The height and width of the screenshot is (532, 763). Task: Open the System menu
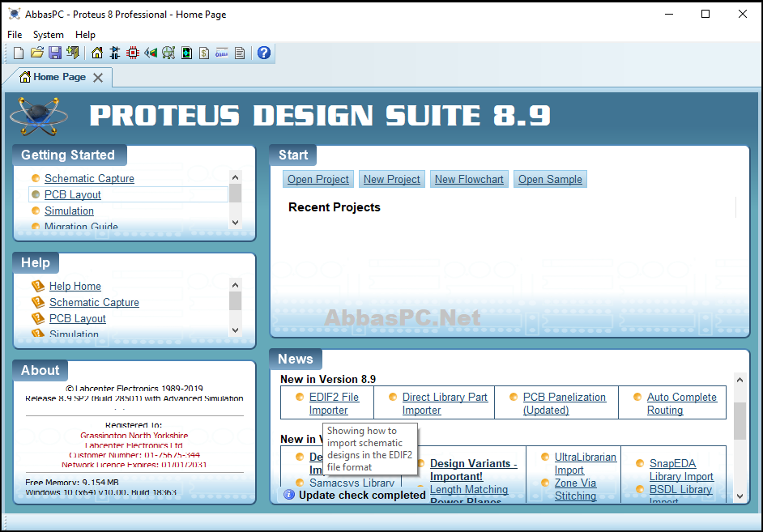click(x=48, y=35)
